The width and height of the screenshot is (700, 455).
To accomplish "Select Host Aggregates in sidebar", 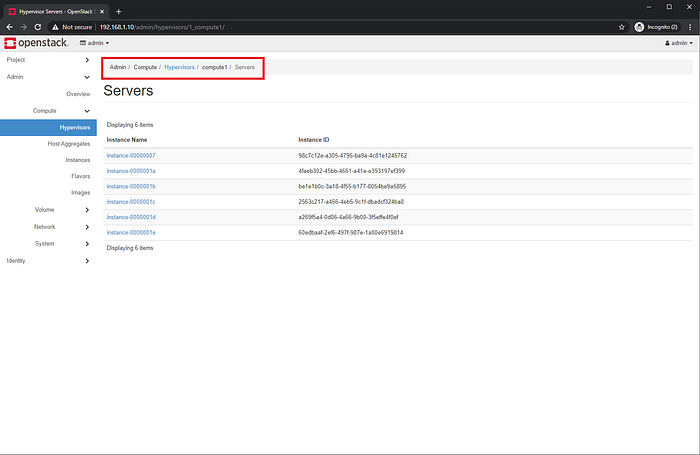I will pos(69,144).
